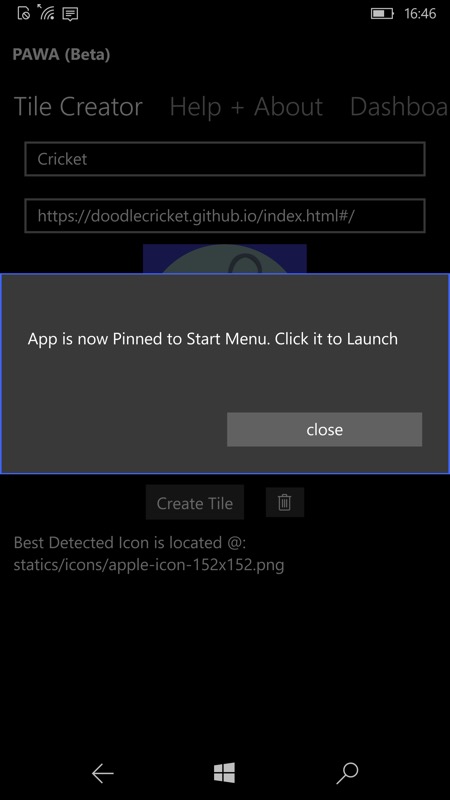This screenshot has width=450, height=800.
Task: Tap the trash can delete icon
Action: pyautogui.click(x=285, y=503)
